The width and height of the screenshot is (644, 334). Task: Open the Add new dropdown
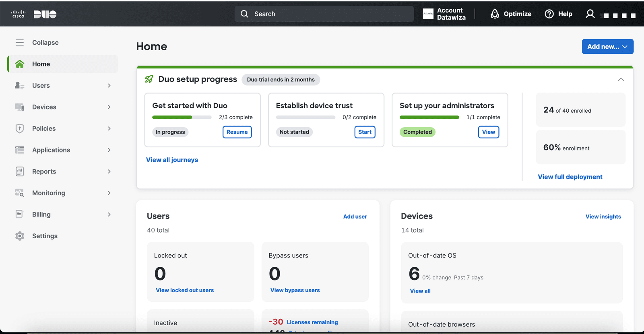pos(608,47)
